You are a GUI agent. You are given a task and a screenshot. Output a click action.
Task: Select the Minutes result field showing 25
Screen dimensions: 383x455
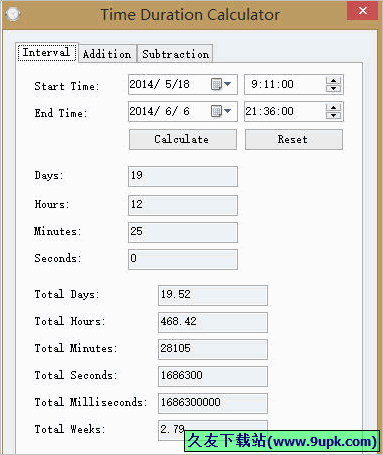183,232
